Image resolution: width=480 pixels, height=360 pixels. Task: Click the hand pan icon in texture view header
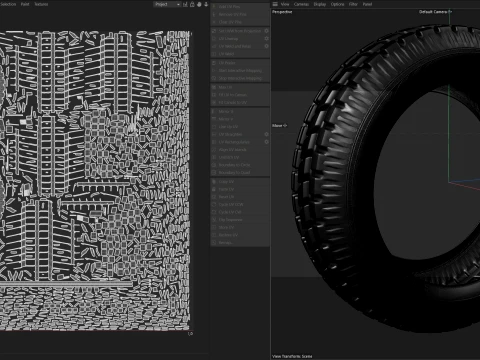pos(199,4)
